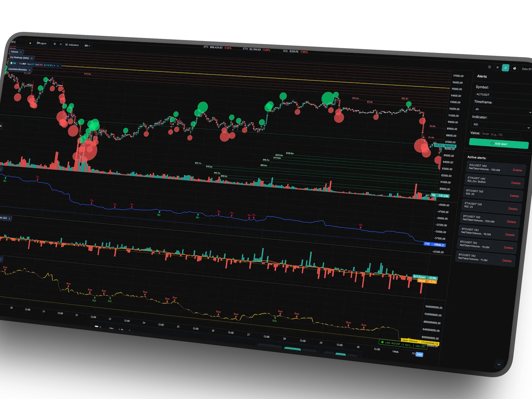
Task: Toggle the LOG scale button
Action: pos(419,354)
